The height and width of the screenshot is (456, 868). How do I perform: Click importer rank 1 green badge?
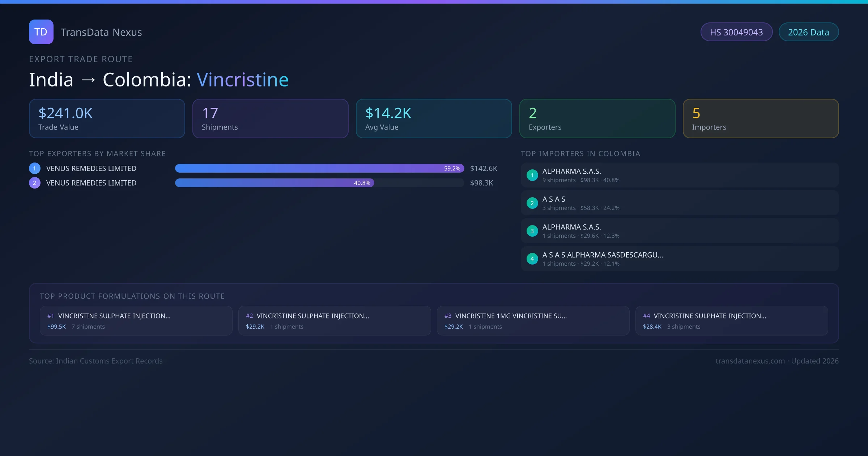pos(532,175)
